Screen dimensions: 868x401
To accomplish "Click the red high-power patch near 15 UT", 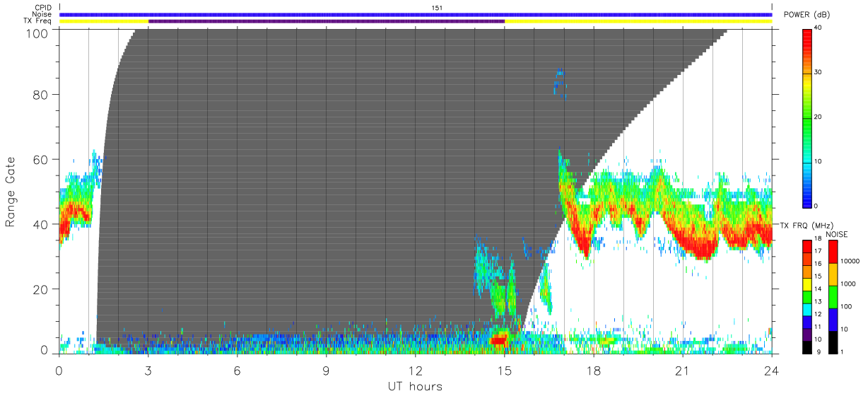I will (x=498, y=340).
